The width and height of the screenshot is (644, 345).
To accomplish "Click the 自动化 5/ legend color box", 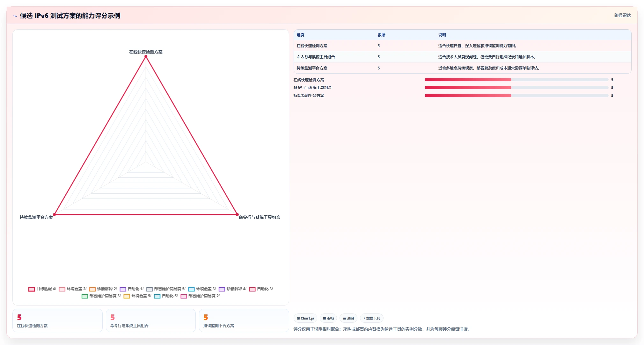I will pos(157,296).
